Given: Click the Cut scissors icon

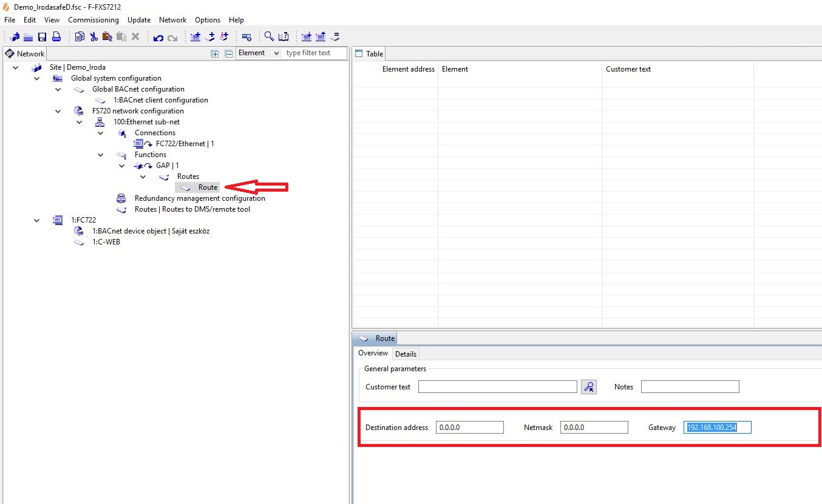Looking at the screenshot, I should [x=93, y=37].
